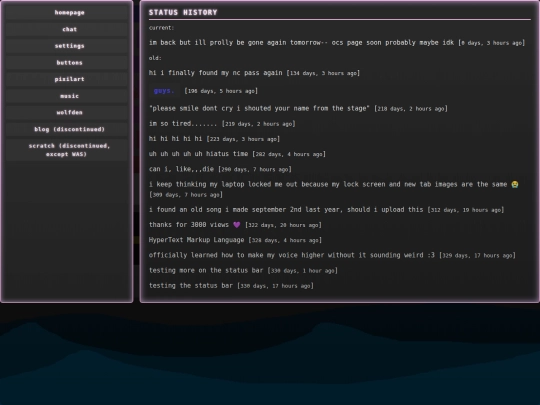Select the 'current:' label
540x405 pixels.
pos(161,28)
